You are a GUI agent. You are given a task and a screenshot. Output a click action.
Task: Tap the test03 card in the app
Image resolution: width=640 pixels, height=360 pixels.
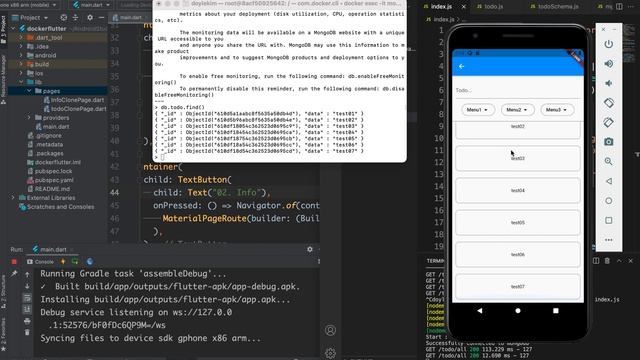[518, 158]
